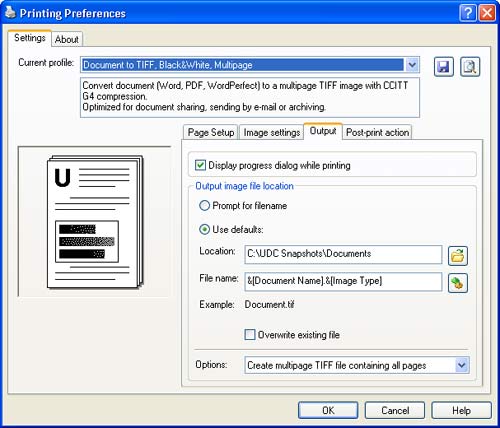Click the preview profile magnifier icon
This screenshot has width=500, height=428.
coord(470,67)
